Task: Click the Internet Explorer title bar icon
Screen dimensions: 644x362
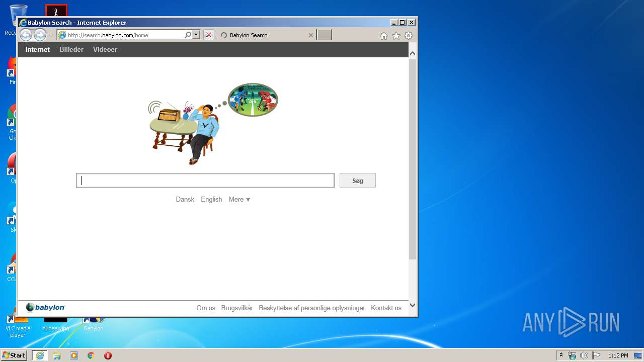Action: 23,23
